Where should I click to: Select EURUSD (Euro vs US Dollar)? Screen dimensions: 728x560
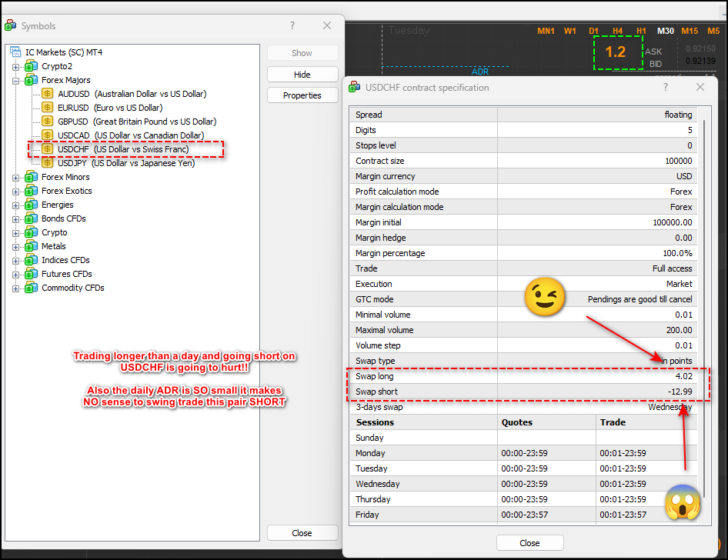(x=110, y=108)
